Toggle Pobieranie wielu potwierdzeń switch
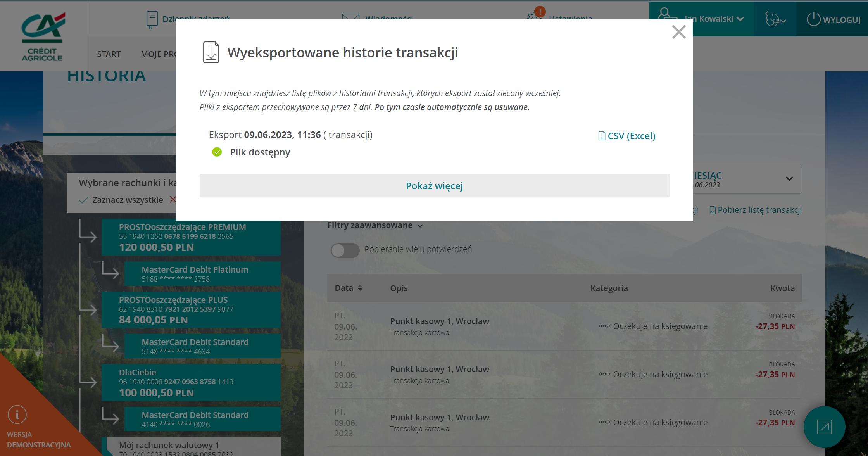The width and height of the screenshot is (868, 456). point(345,250)
